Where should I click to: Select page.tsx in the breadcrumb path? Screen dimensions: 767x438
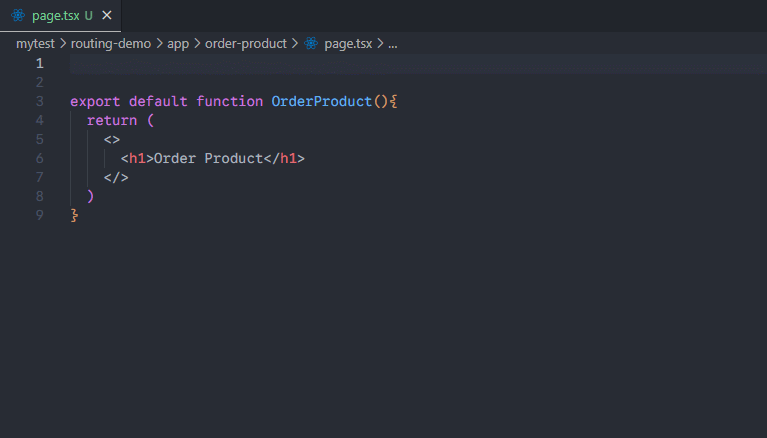pos(347,44)
